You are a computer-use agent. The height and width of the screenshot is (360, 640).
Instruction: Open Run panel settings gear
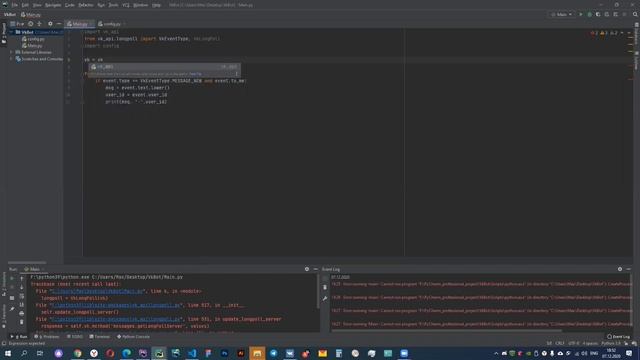[307, 269]
